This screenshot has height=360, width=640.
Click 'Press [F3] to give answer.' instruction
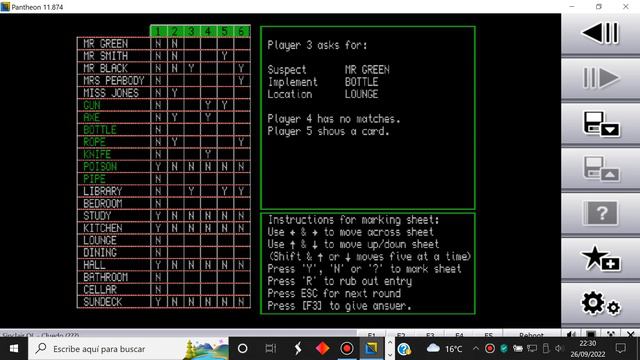point(339,306)
